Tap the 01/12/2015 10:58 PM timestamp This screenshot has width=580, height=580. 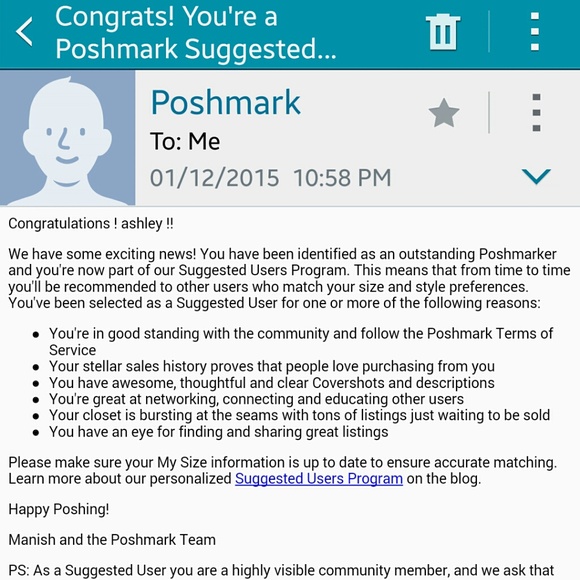coord(270,178)
